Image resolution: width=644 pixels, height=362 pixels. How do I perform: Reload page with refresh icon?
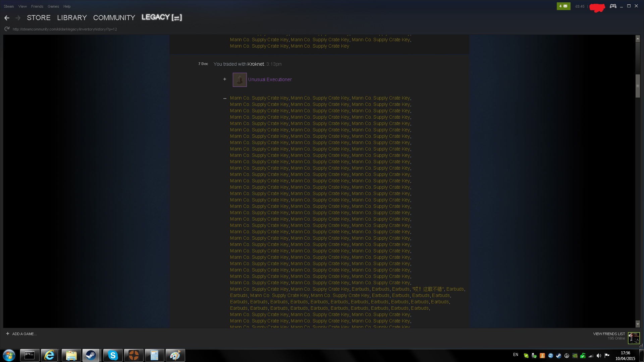pyautogui.click(x=7, y=29)
